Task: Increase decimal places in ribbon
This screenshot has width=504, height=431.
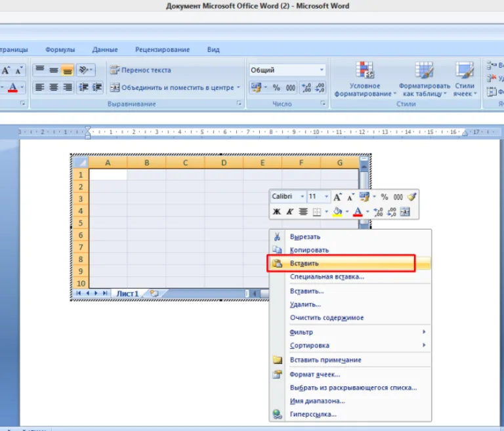Action: coord(306,88)
